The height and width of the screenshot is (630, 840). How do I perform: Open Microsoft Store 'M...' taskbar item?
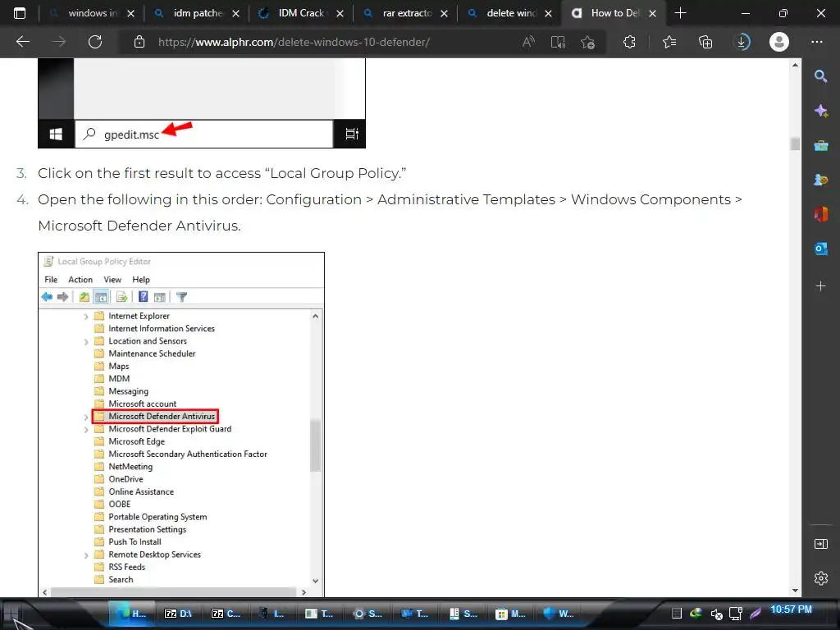pos(510,614)
